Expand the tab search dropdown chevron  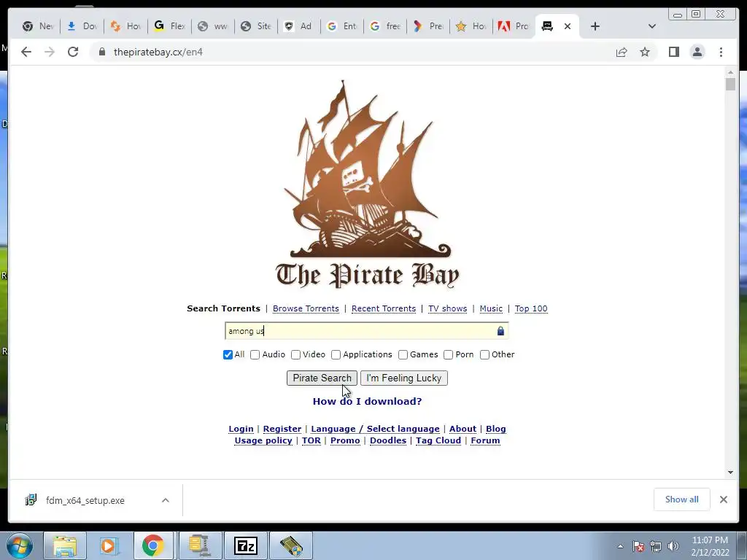(651, 26)
